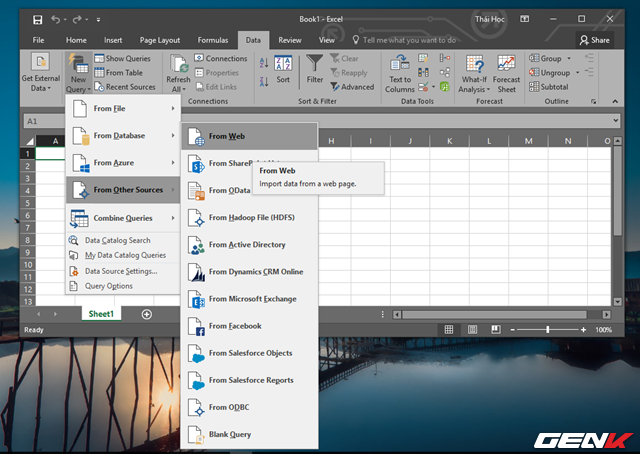Choose From OData Feed icon

click(197, 191)
